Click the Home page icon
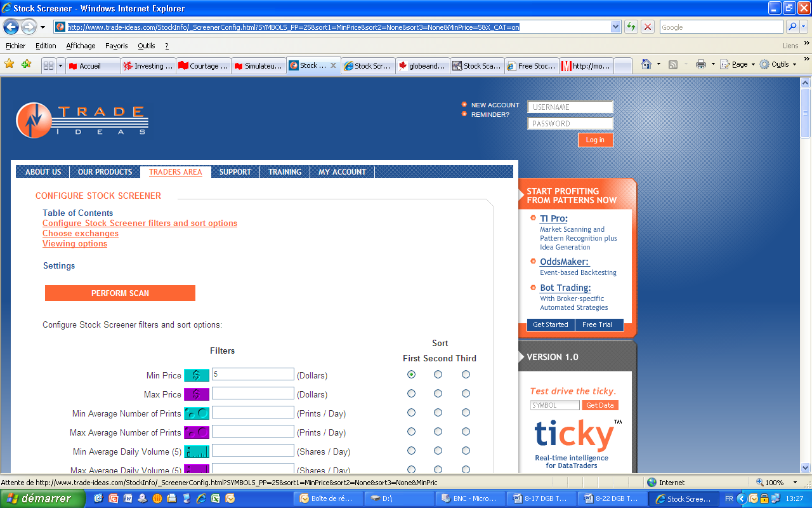Image resolution: width=812 pixels, height=508 pixels. [x=646, y=64]
